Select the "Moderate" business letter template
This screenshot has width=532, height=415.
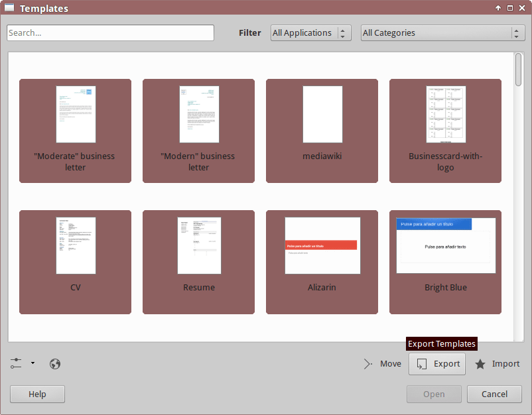click(x=75, y=131)
